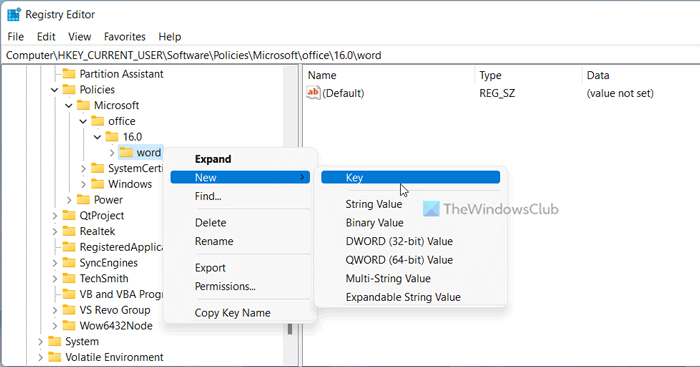Expand the Volatile Environment key chevron
This screenshot has width=700, height=367.
(x=41, y=357)
